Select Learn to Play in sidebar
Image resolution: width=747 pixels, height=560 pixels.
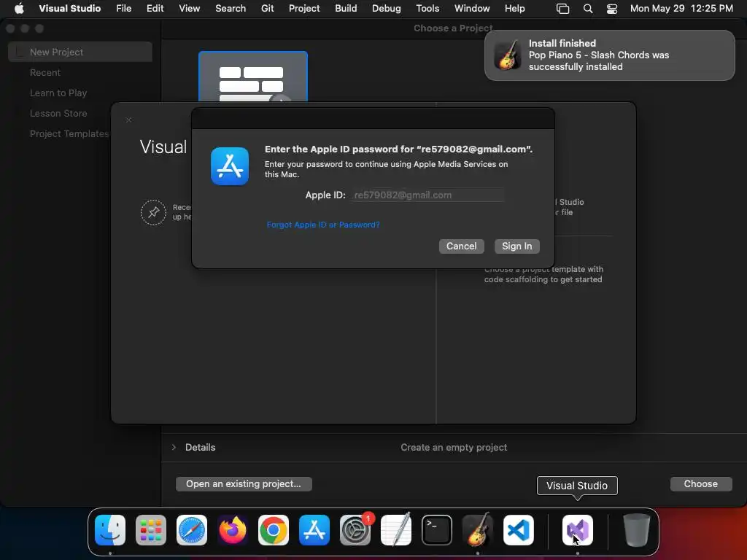58,93
